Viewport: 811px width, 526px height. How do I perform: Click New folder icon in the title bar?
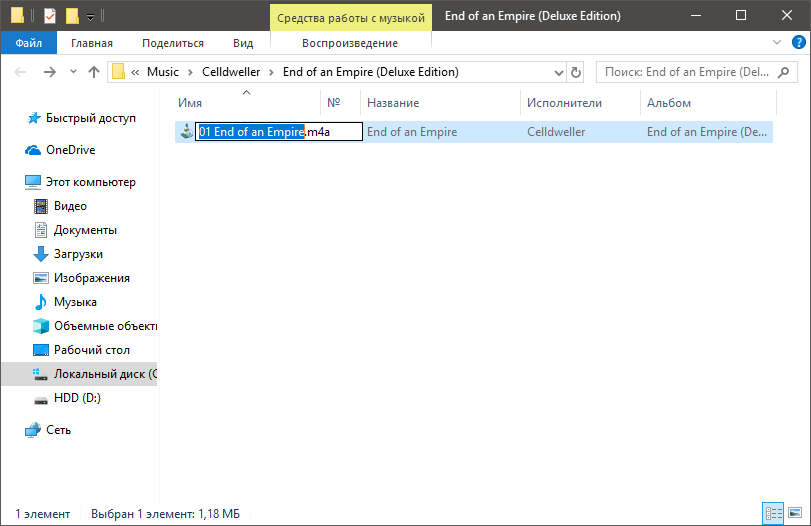72,16
